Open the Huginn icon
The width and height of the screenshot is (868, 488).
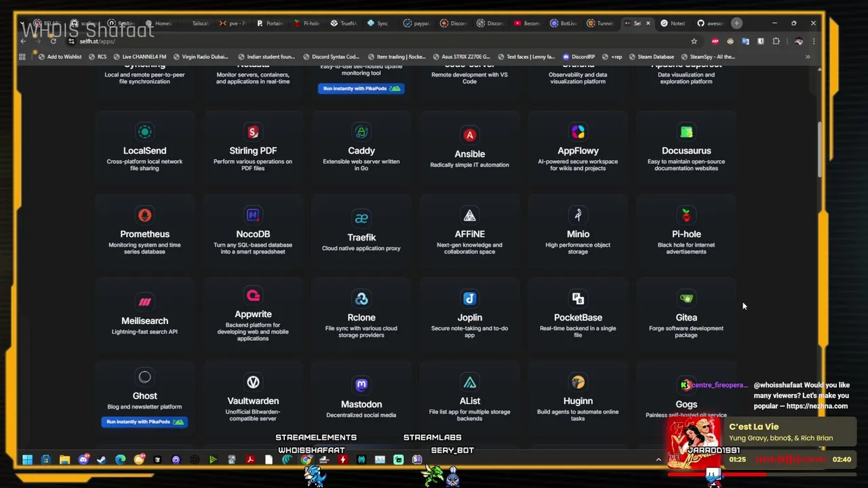pos(578,382)
